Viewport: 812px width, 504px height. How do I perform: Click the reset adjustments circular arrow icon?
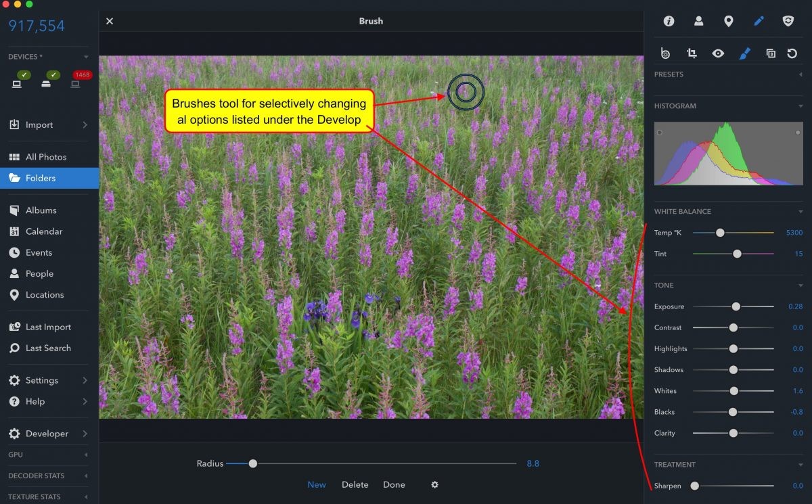tap(792, 53)
